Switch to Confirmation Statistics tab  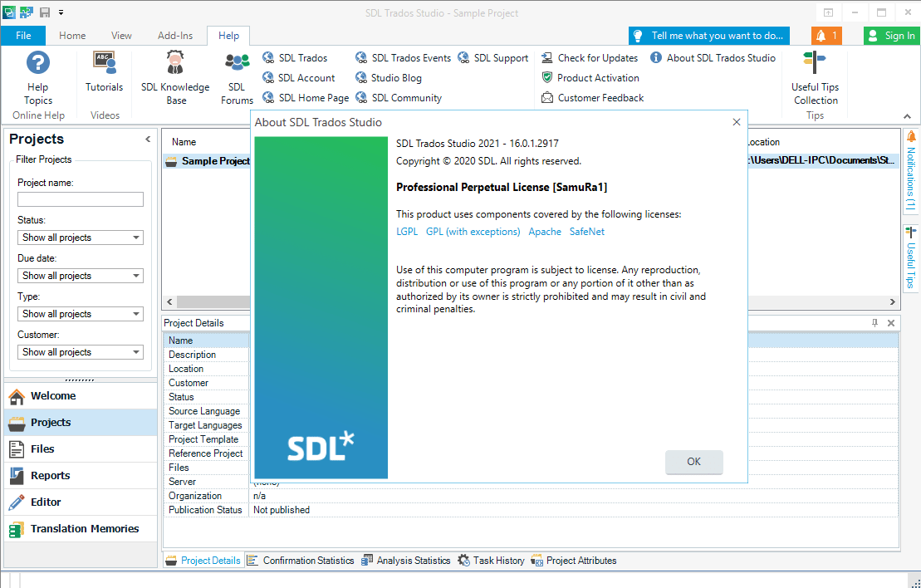coord(301,561)
